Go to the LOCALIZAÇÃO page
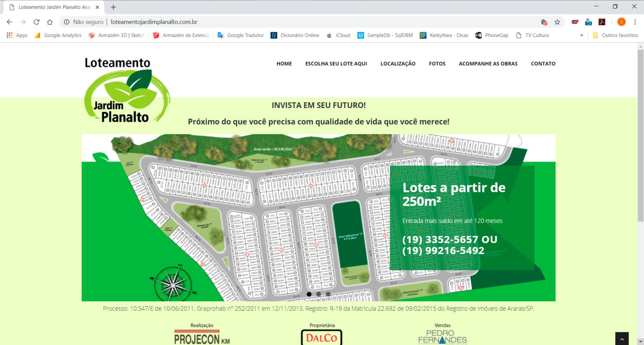 398,64
